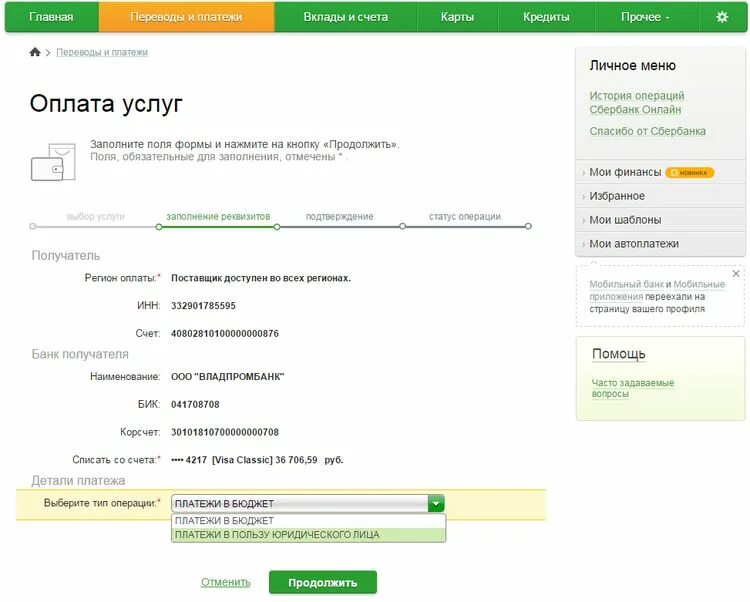Click the Продолжить button
750x602 pixels.
point(323,583)
